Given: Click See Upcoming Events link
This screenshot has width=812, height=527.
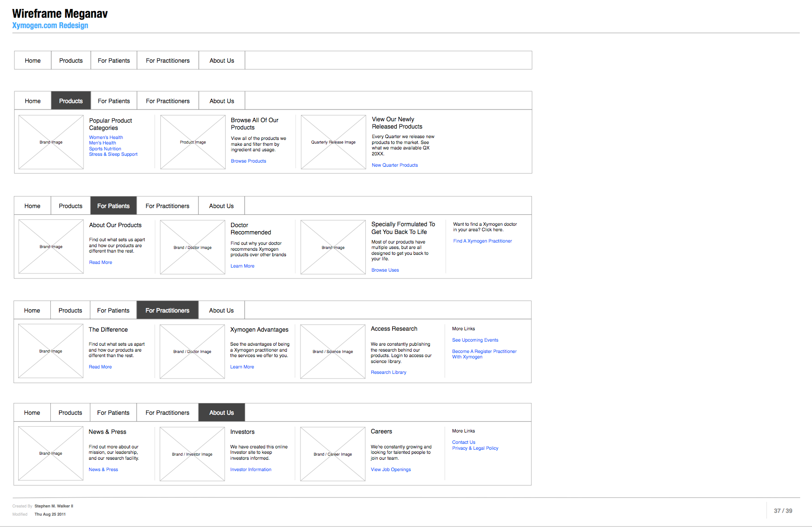Looking at the screenshot, I should coord(475,340).
